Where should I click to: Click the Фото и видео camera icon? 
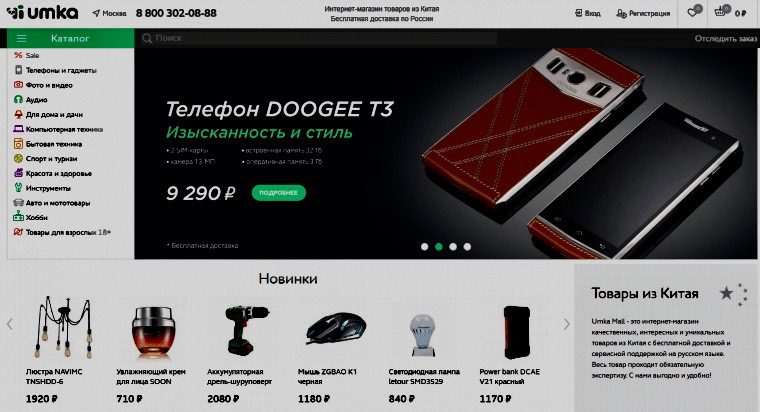[18, 84]
